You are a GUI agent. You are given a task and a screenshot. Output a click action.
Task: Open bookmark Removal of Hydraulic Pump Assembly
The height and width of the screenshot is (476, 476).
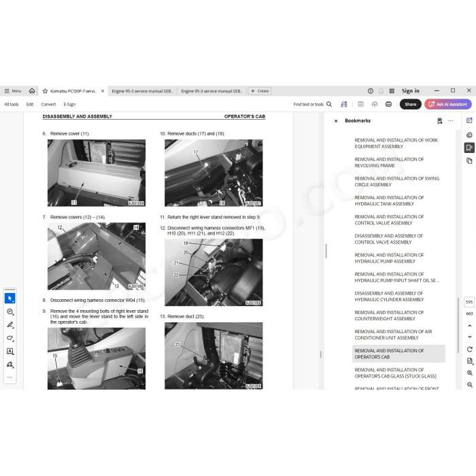pyautogui.click(x=389, y=258)
